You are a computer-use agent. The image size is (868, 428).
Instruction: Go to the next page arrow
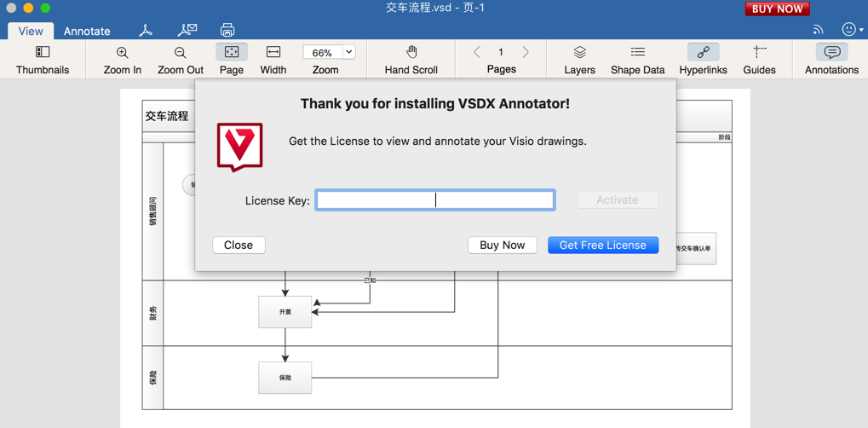[526, 52]
